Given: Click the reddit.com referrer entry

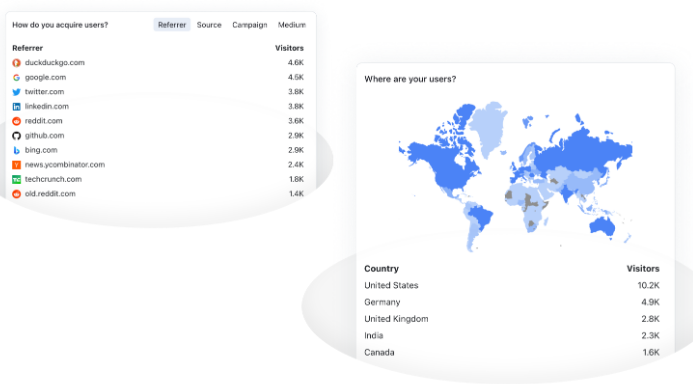Looking at the screenshot, I should [x=43, y=121].
